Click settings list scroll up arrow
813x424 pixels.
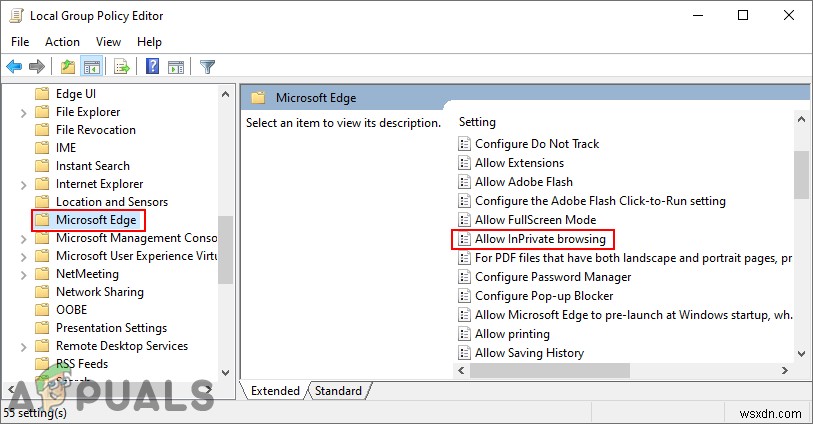(x=801, y=120)
